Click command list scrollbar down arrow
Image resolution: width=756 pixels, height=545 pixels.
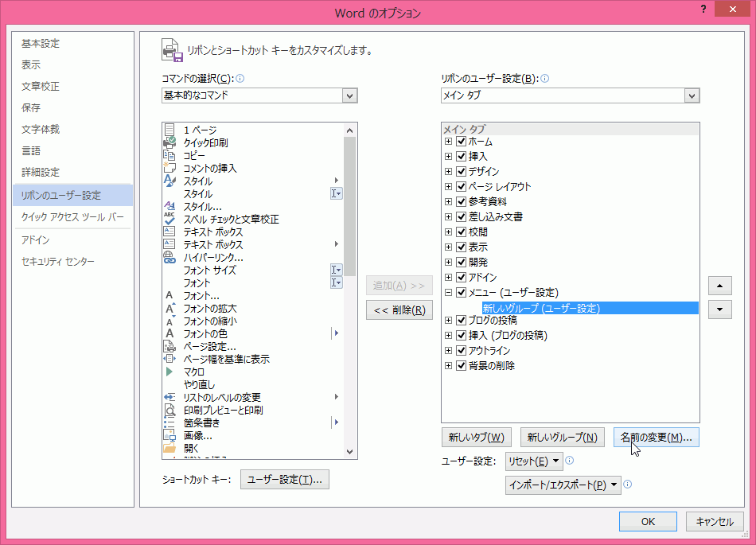350,452
